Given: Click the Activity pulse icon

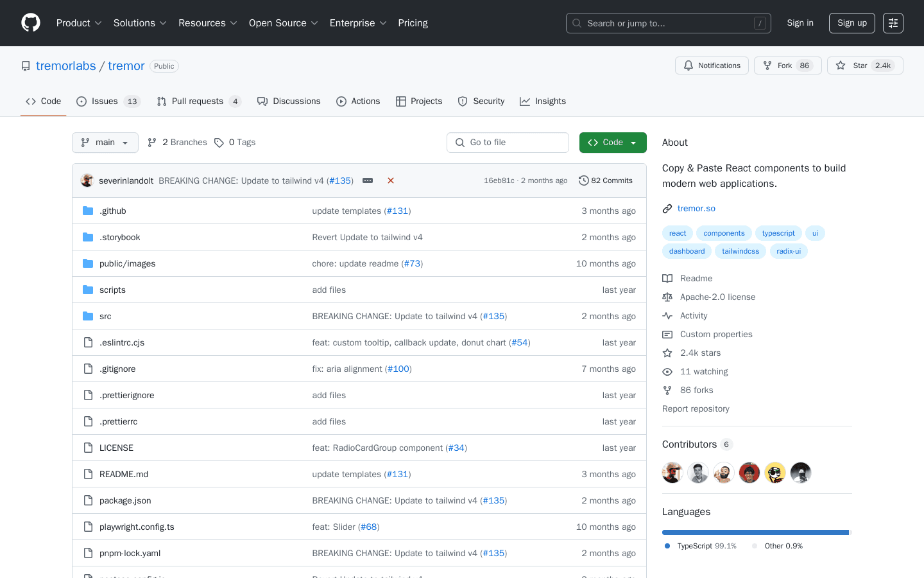Looking at the screenshot, I should click(x=667, y=315).
